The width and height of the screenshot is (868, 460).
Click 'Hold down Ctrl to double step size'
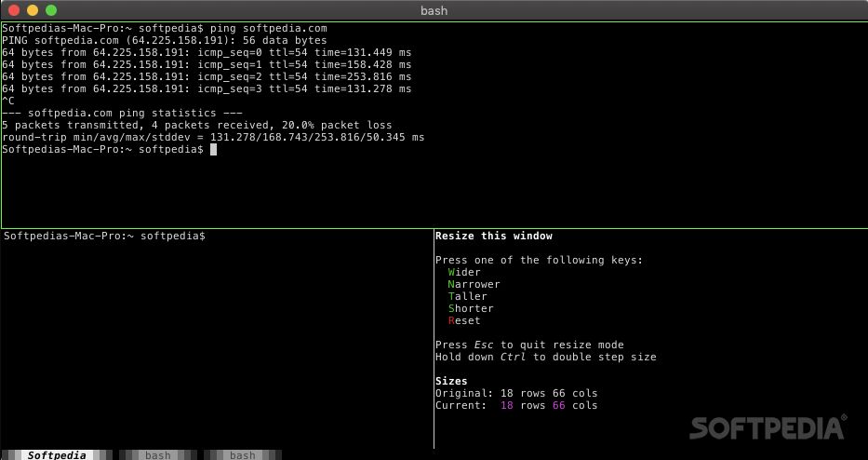(x=546, y=358)
